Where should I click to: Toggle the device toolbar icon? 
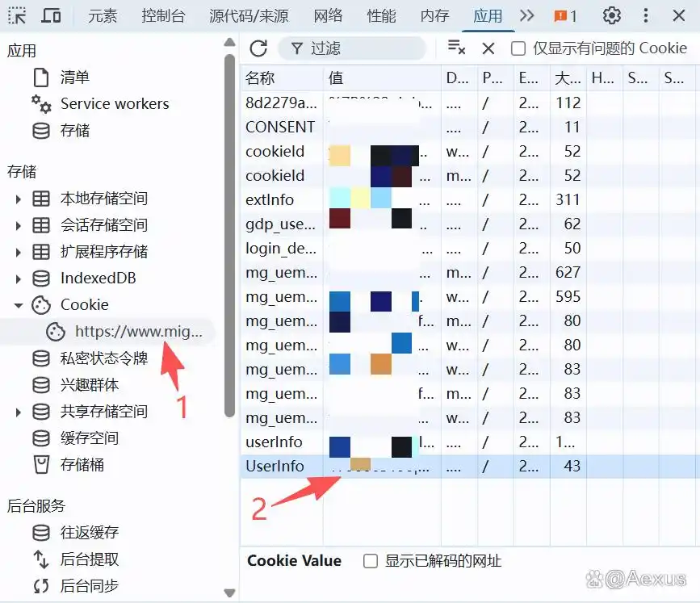51,16
